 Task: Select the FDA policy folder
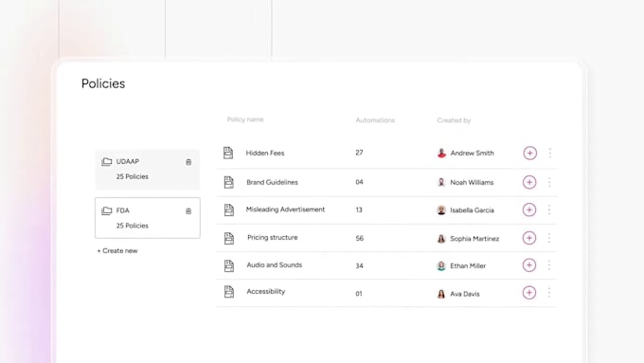(x=148, y=218)
